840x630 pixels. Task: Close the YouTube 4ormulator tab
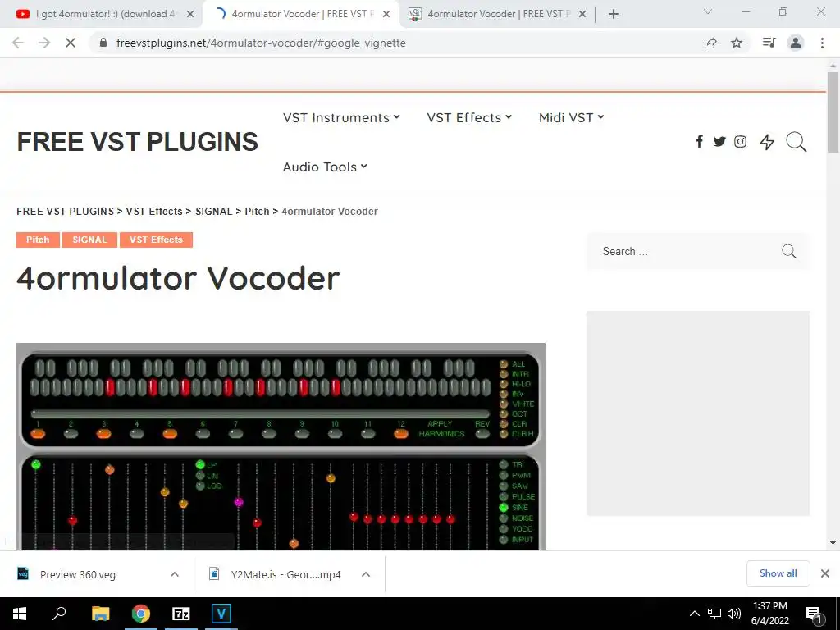click(190, 15)
